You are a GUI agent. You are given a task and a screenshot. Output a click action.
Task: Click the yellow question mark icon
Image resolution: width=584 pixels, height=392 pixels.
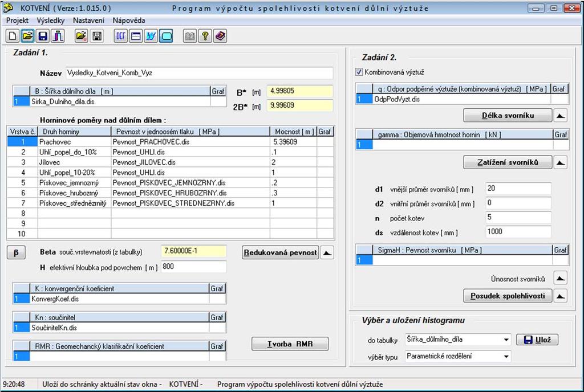pyautogui.click(x=205, y=36)
